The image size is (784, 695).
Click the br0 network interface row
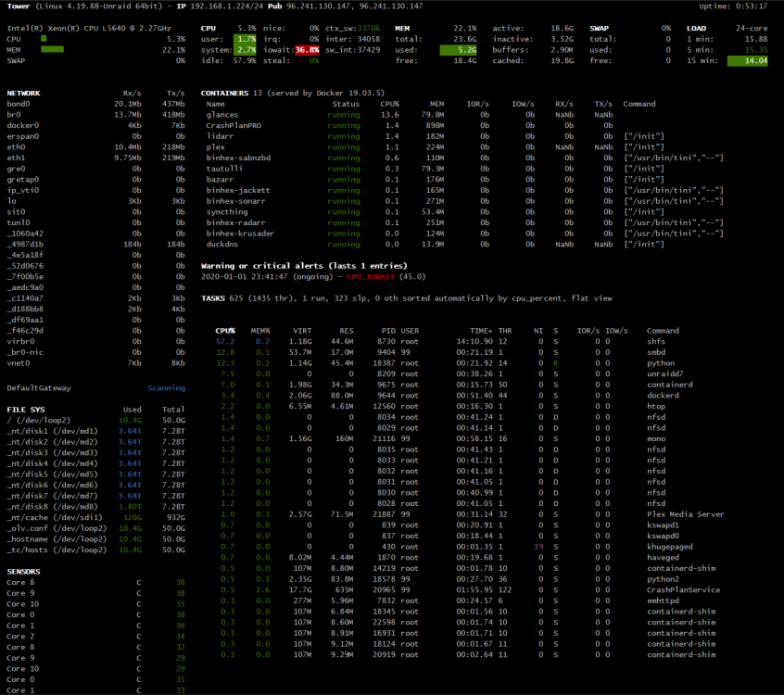pos(95,115)
